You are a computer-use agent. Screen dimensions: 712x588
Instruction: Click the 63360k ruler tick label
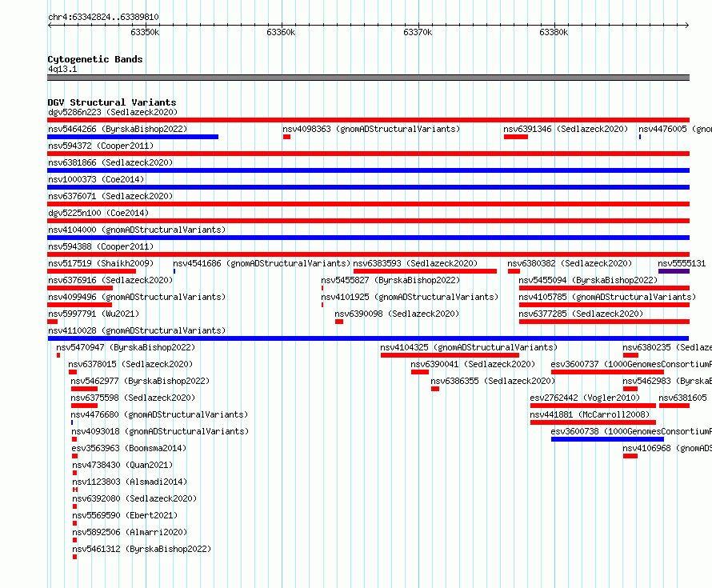point(281,32)
